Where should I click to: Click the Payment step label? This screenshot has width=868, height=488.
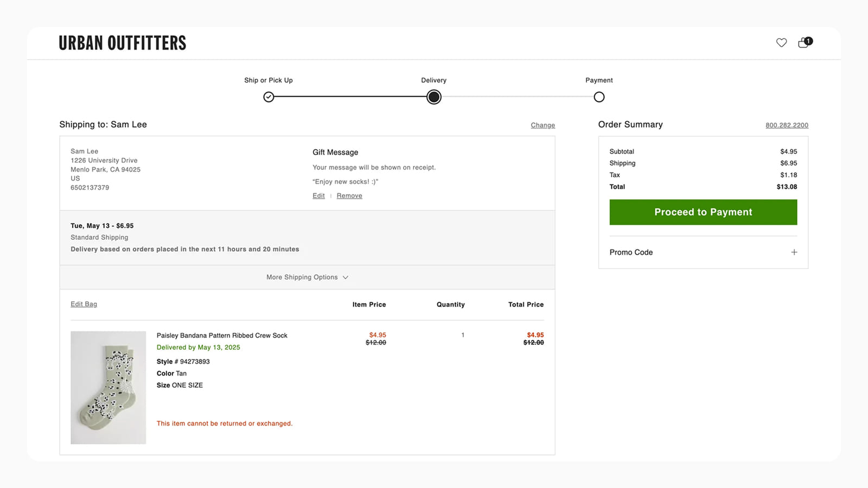(599, 80)
